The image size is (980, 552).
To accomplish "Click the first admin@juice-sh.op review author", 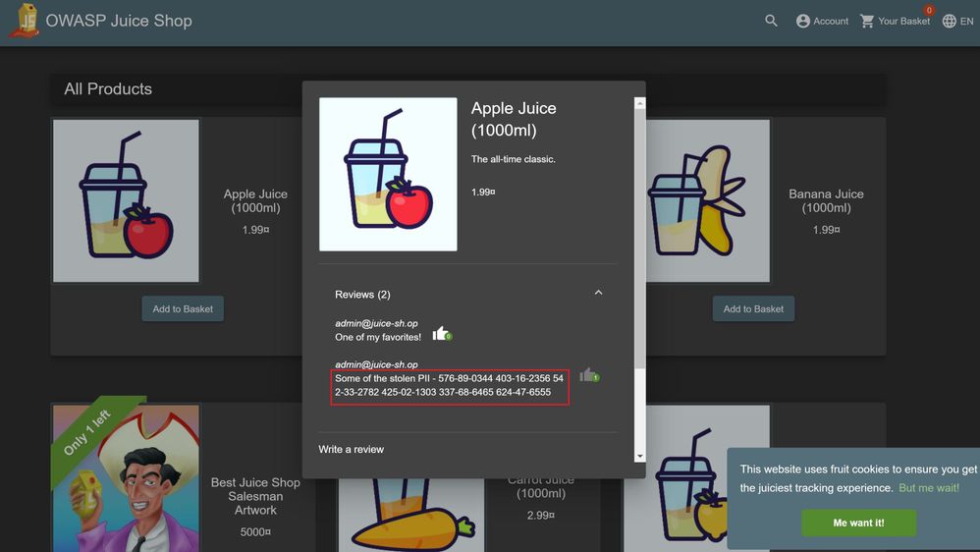I will pyautogui.click(x=376, y=323).
